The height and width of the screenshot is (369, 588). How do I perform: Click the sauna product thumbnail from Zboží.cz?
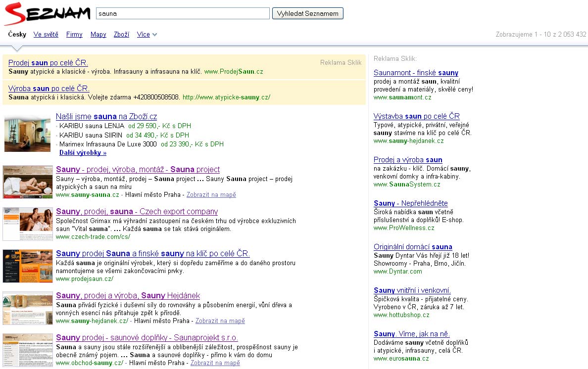pyautogui.click(x=27, y=134)
